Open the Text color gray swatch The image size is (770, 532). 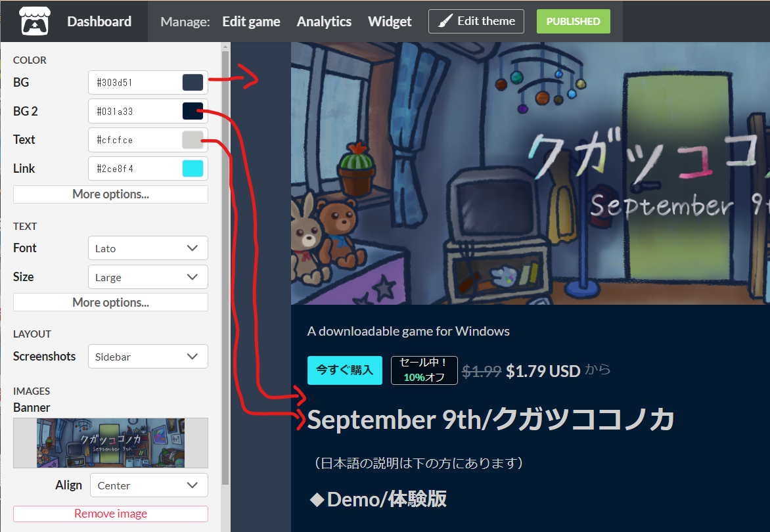tap(193, 140)
